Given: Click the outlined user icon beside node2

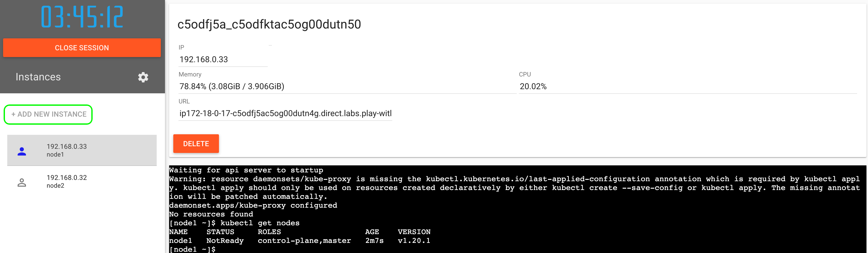Looking at the screenshot, I should click(x=22, y=182).
